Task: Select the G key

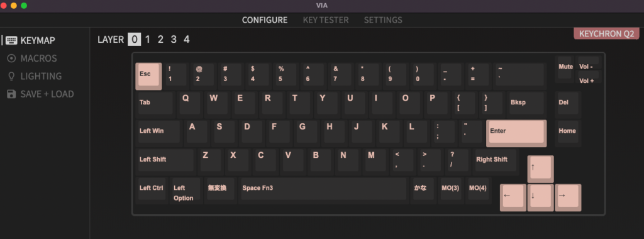Action: tap(306, 133)
